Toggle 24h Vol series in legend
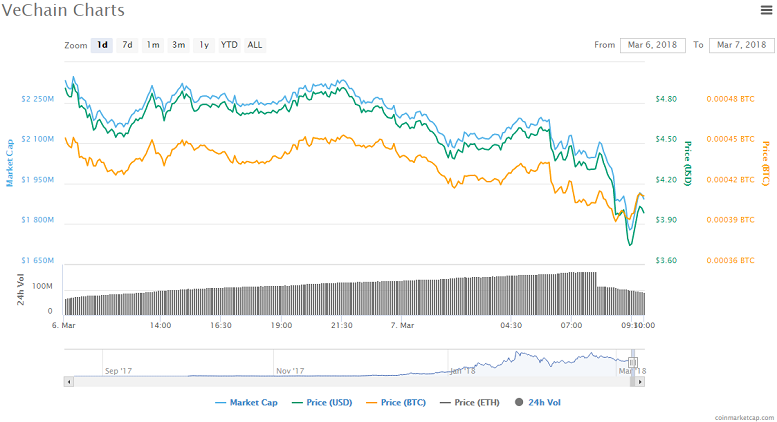Screen dimensions: 777x422 (x=538, y=403)
